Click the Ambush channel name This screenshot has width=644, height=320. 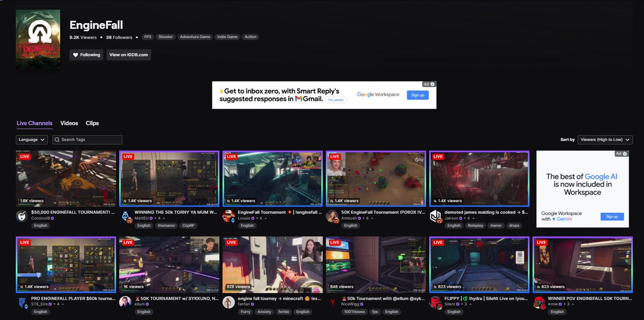point(349,218)
